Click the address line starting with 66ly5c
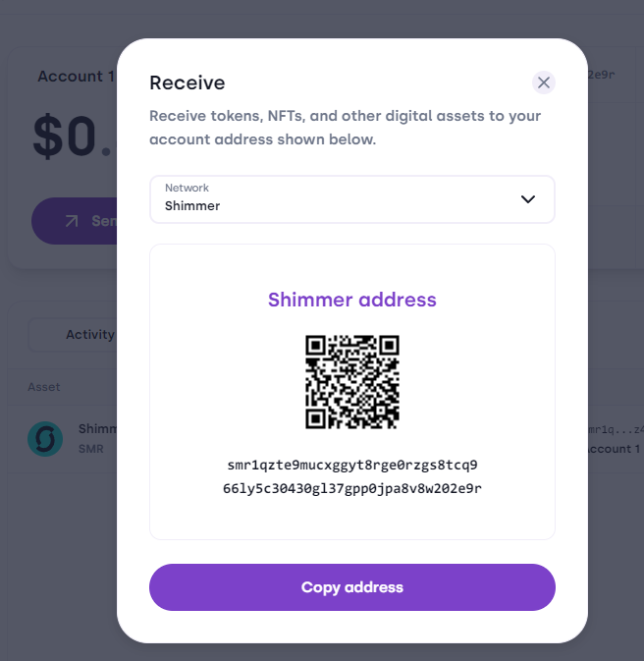 click(x=352, y=488)
